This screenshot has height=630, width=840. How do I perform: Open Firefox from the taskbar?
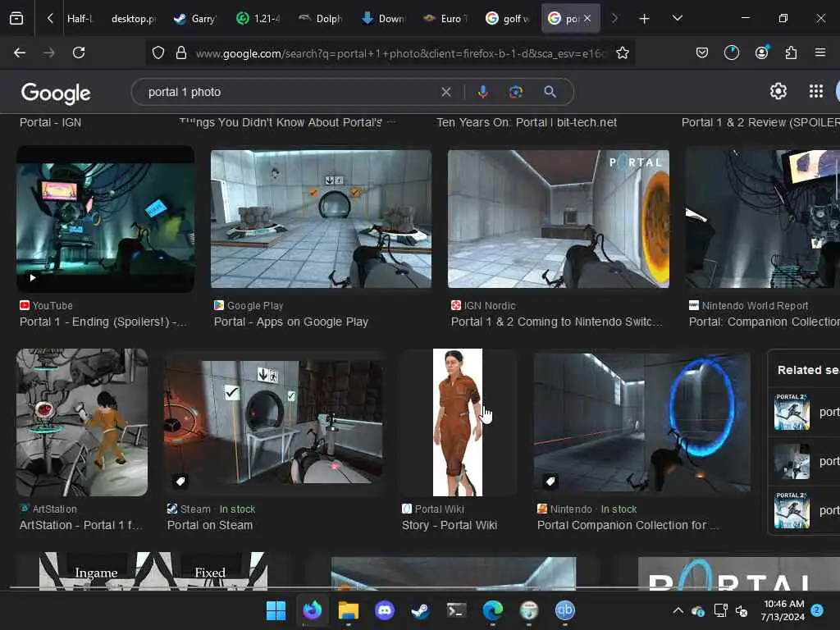coord(312,610)
